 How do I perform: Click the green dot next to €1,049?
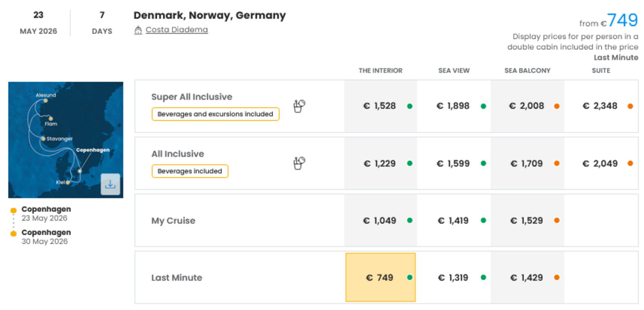[410, 220]
